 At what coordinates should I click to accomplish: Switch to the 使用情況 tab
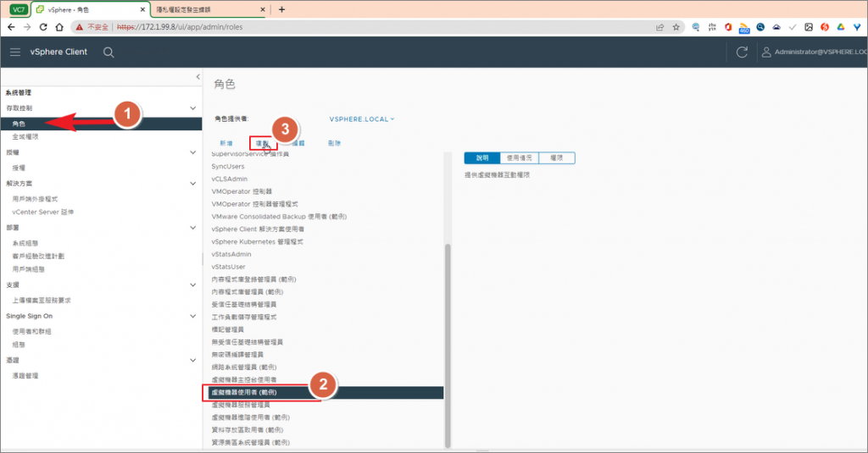(520, 157)
